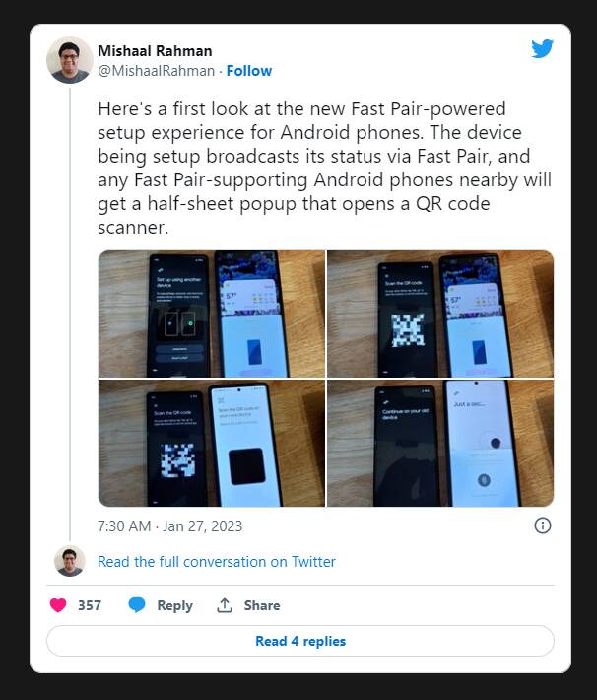Click the reply speech bubble icon
Image resolution: width=597 pixels, height=700 pixels.
137,605
